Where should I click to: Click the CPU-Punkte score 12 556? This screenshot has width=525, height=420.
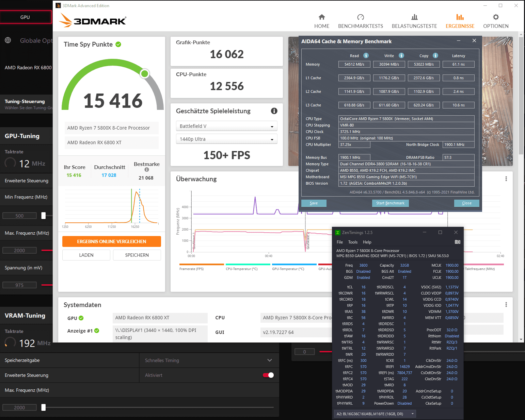227,86
